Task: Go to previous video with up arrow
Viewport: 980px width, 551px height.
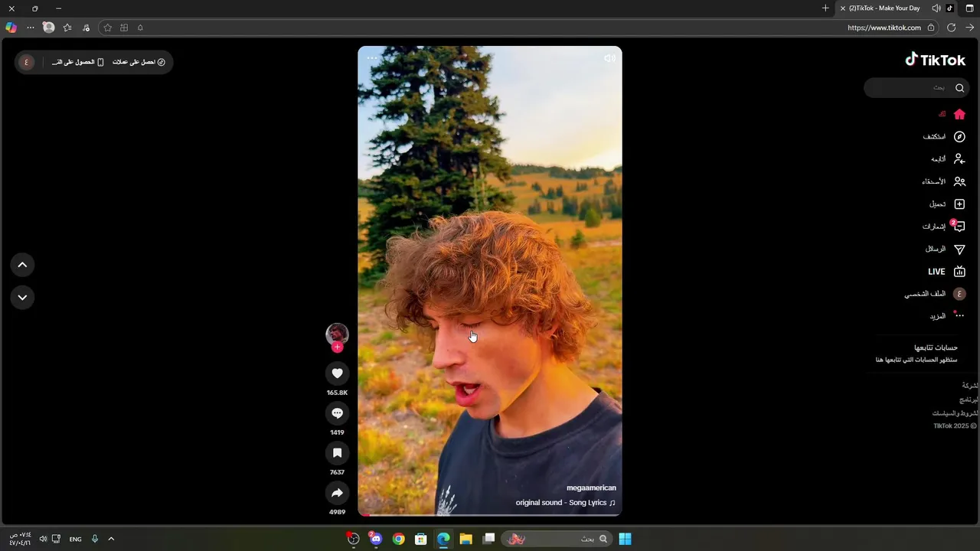Action: [x=22, y=265]
